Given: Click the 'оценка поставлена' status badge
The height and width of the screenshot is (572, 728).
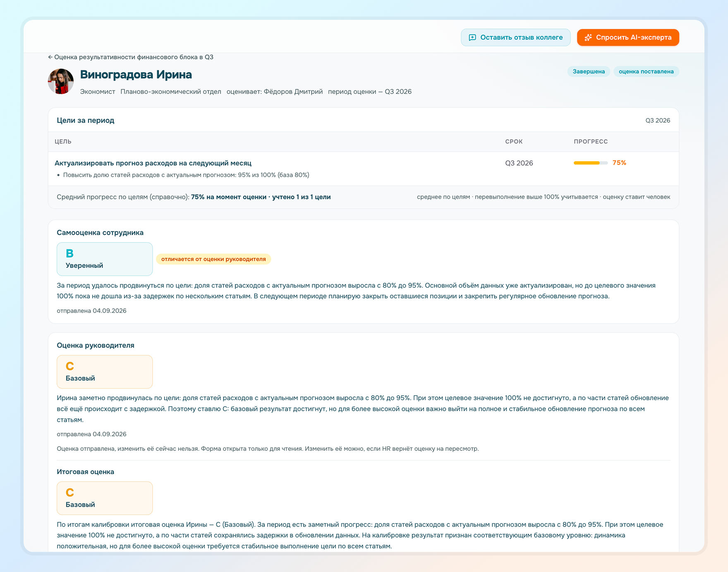Looking at the screenshot, I should point(646,71).
